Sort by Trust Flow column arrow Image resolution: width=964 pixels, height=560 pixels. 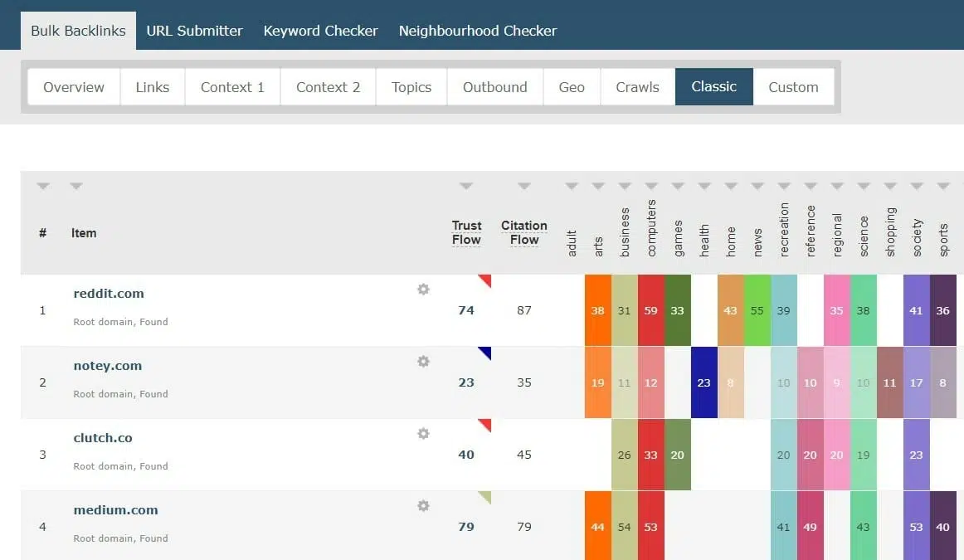pos(466,186)
